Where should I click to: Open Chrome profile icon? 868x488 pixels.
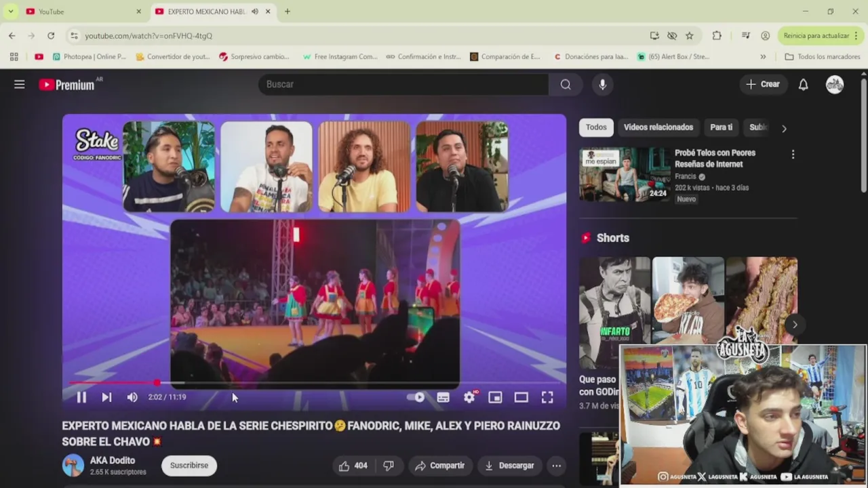coord(766,35)
